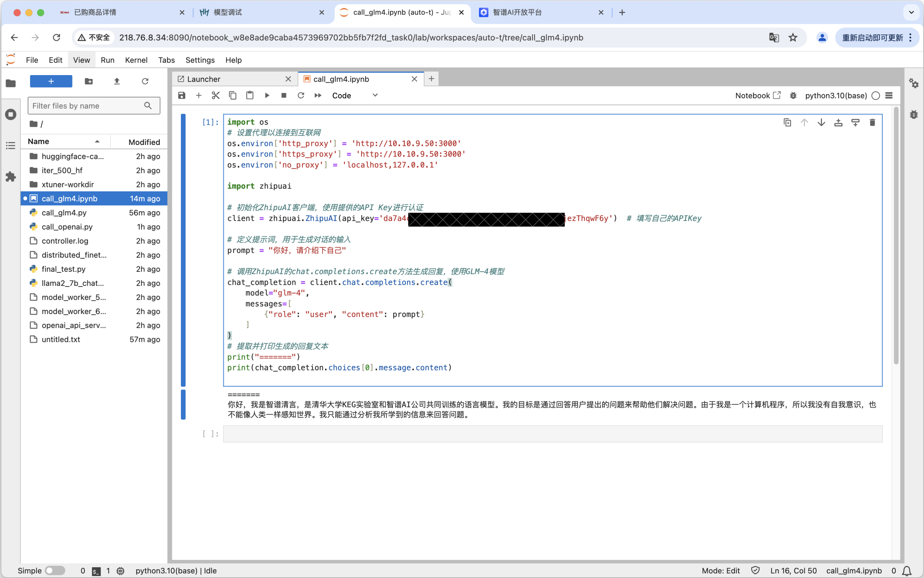924x578 pixels.
Task: Enable the debugger bug icon
Action: [793, 96]
